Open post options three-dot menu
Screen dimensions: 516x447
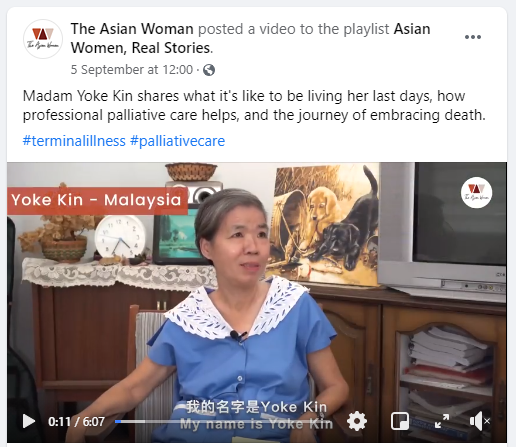(x=473, y=37)
